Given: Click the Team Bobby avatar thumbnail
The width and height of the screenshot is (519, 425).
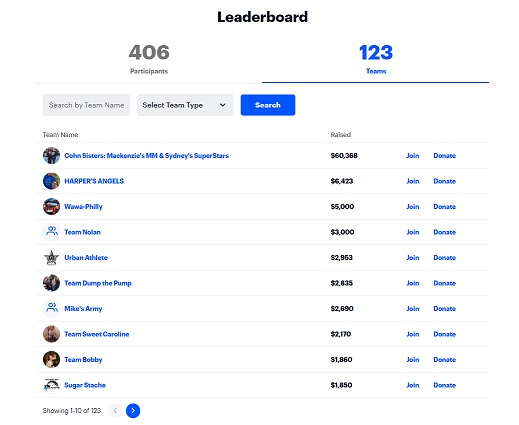Looking at the screenshot, I should point(51,360).
